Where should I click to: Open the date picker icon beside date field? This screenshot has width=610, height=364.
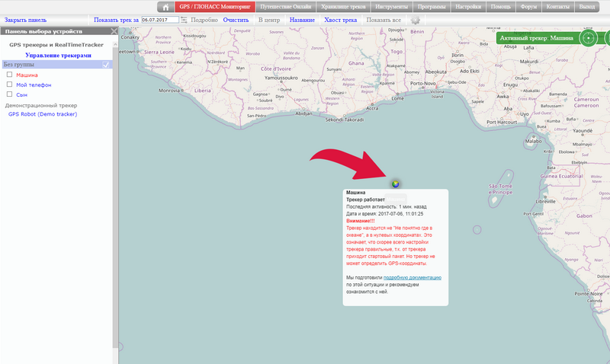[x=183, y=20]
